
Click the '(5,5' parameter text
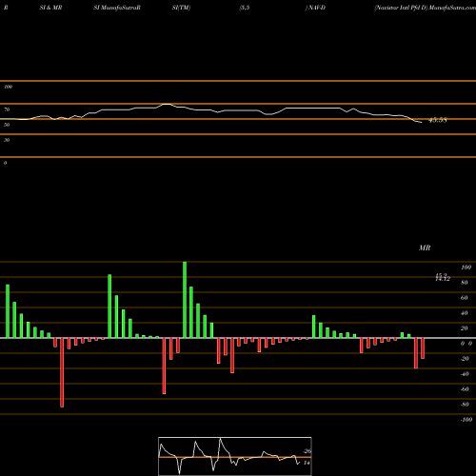click(245, 8)
